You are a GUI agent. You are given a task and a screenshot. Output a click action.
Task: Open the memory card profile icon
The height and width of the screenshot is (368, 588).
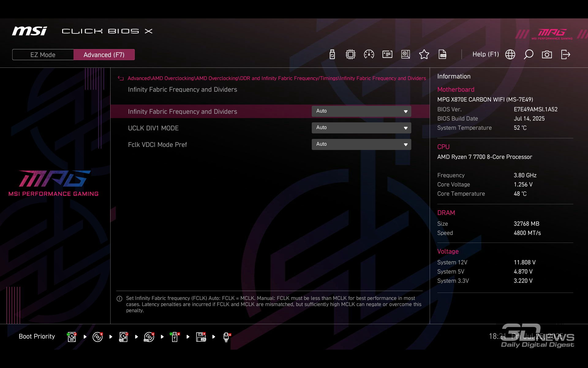[387, 55]
